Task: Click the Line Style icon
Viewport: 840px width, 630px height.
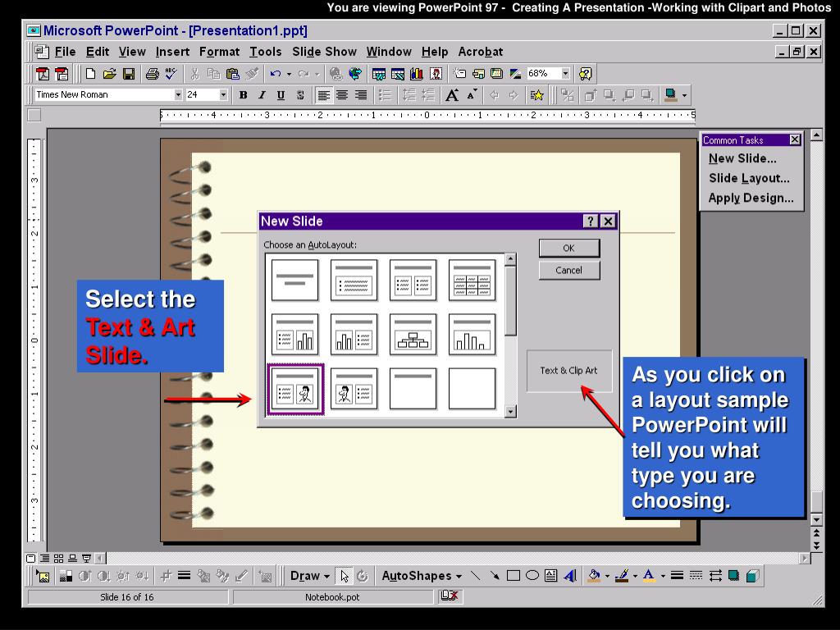Action: [677, 576]
